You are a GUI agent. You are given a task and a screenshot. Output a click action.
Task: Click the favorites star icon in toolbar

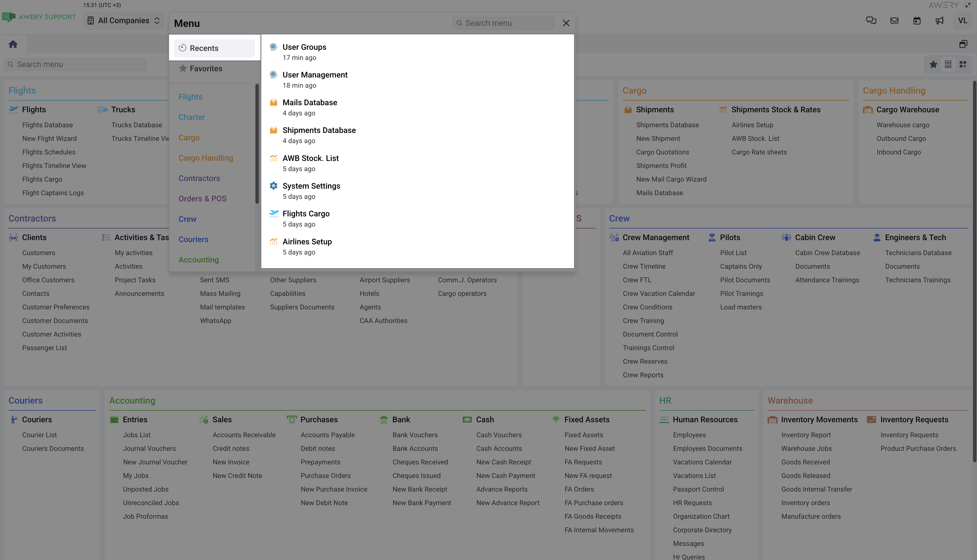(933, 64)
